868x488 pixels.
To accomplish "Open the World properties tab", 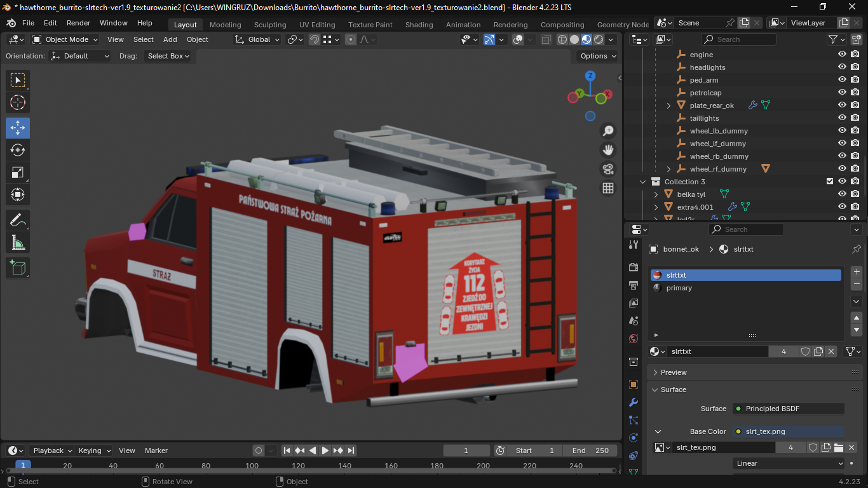I will [x=633, y=339].
